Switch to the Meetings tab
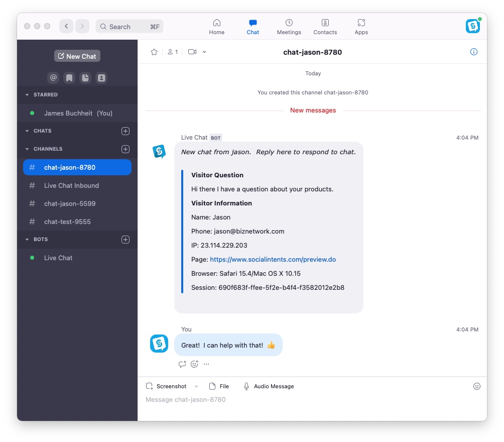504x442 pixels. click(289, 26)
